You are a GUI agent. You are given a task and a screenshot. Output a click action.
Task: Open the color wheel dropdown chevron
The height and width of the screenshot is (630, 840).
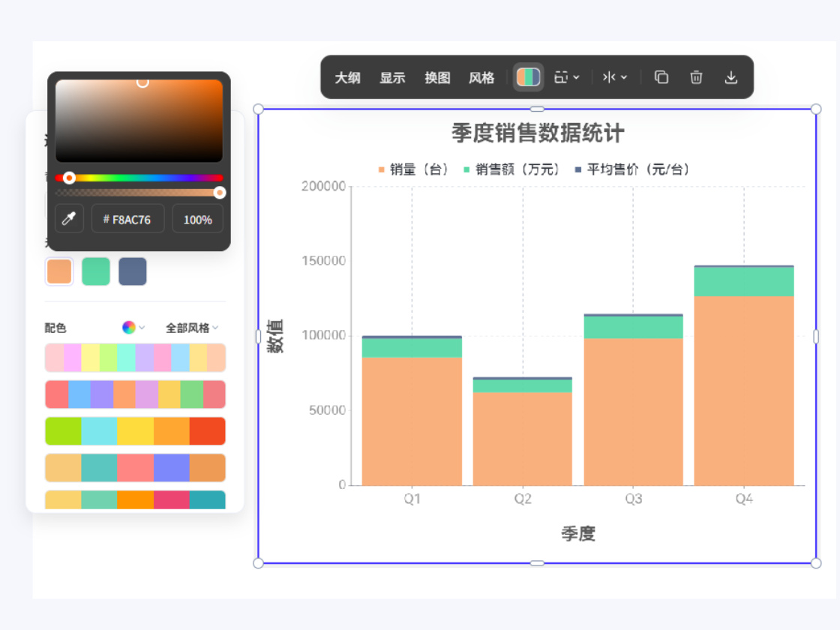coord(141,328)
